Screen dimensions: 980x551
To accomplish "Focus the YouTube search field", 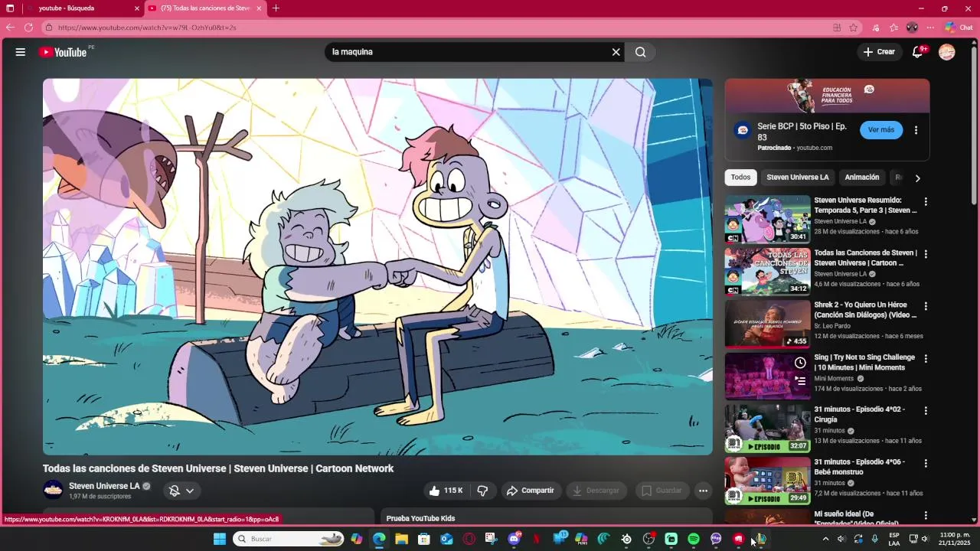I will click(x=469, y=52).
